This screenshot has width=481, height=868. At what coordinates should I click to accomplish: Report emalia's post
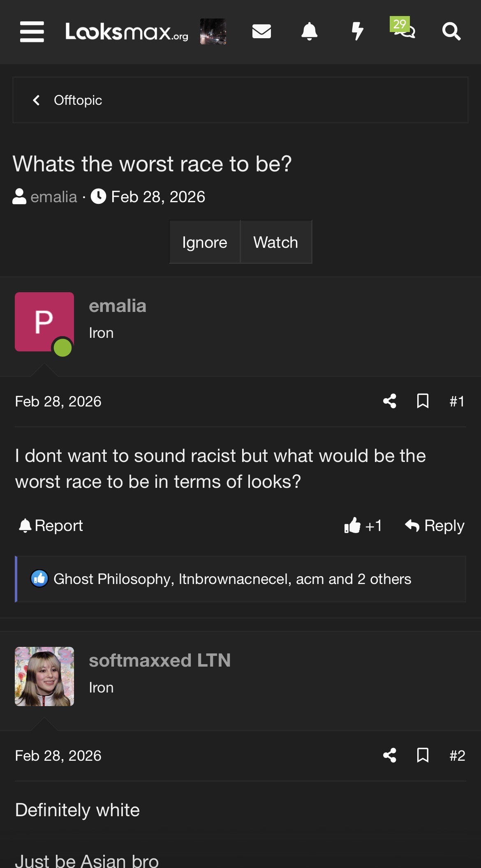tap(51, 526)
